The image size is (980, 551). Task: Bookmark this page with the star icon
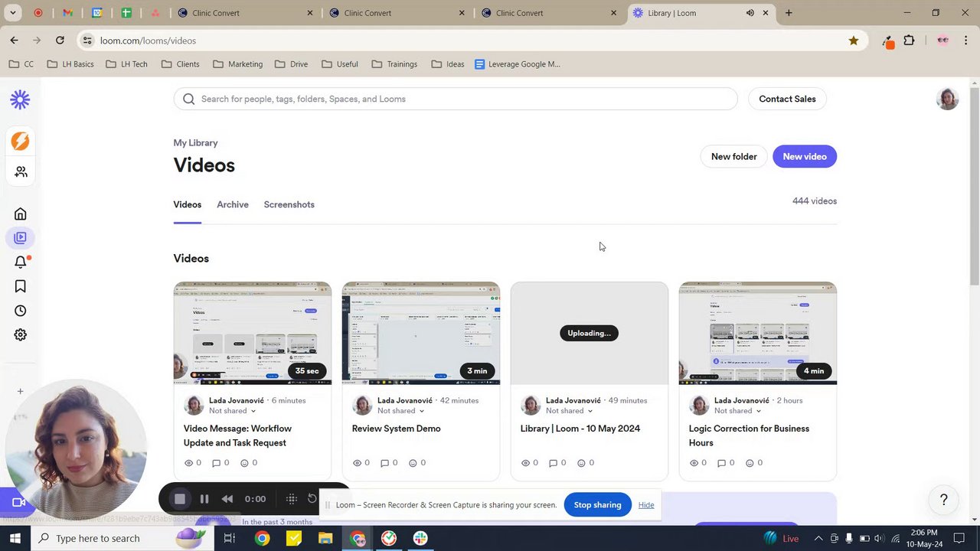(854, 41)
